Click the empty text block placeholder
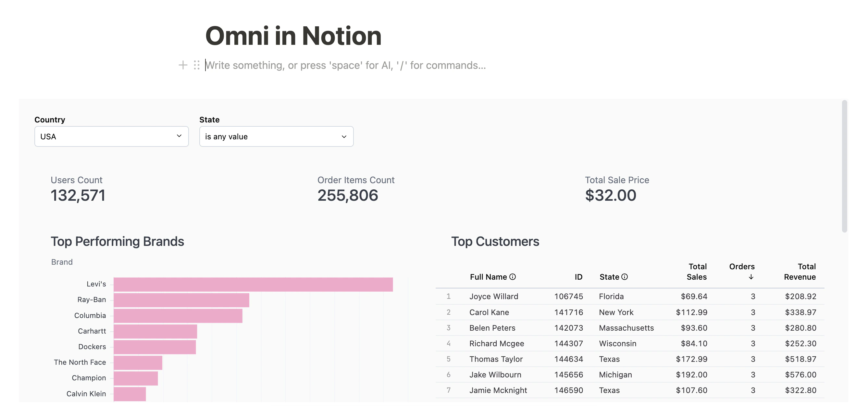868x406 pixels. (x=345, y=65)
